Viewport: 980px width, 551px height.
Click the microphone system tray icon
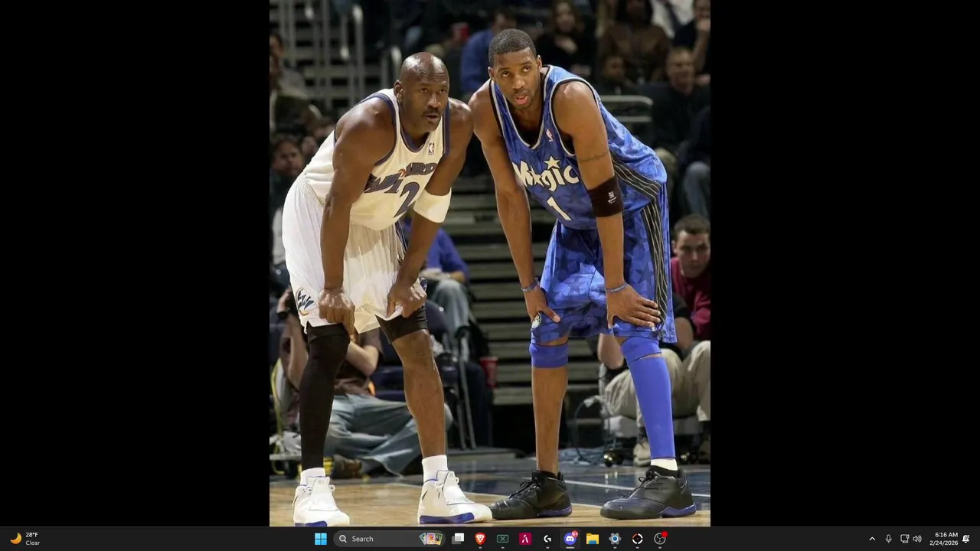pos(888,539)
